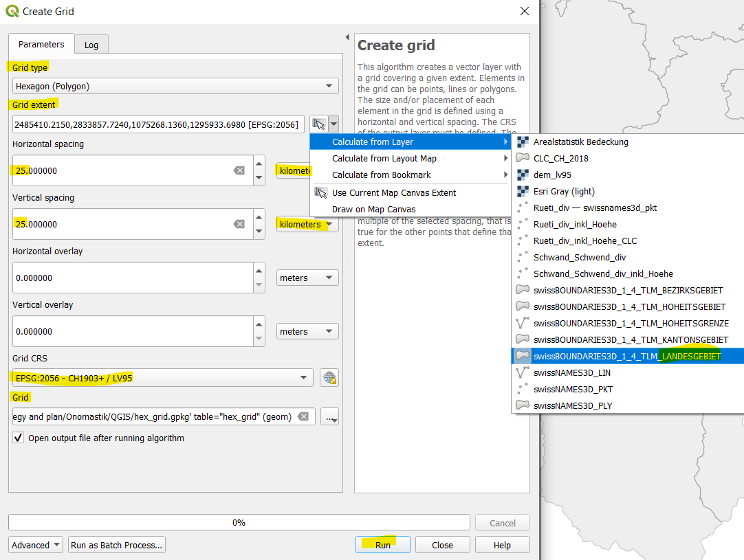Screen dimensions: 744x560
Task: Open the Grid type dropdown
Action: [175, 86]
